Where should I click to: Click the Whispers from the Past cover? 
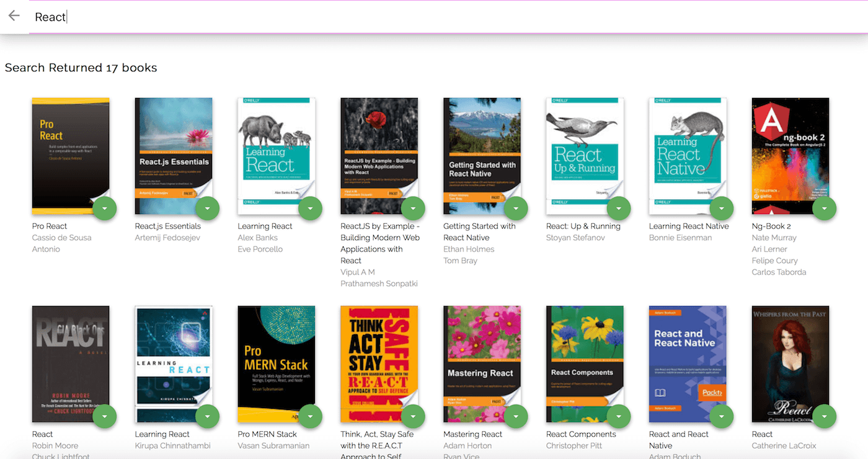[790, 363]
